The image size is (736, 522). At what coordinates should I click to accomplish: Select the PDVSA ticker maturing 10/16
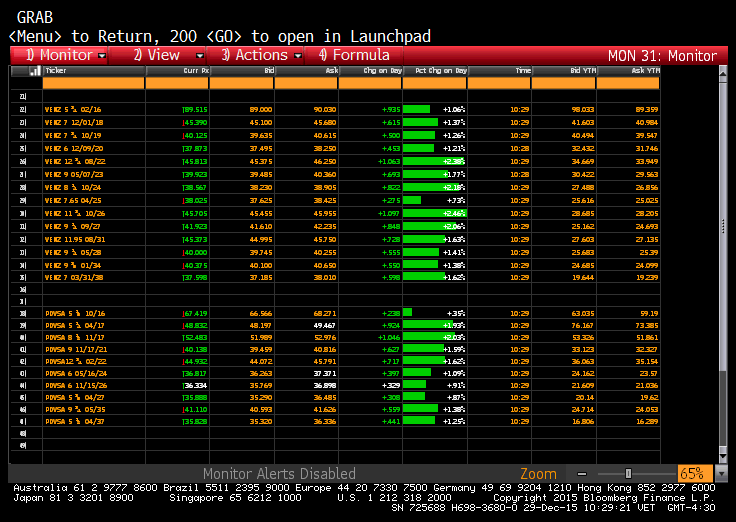click(x=75, y=314)
